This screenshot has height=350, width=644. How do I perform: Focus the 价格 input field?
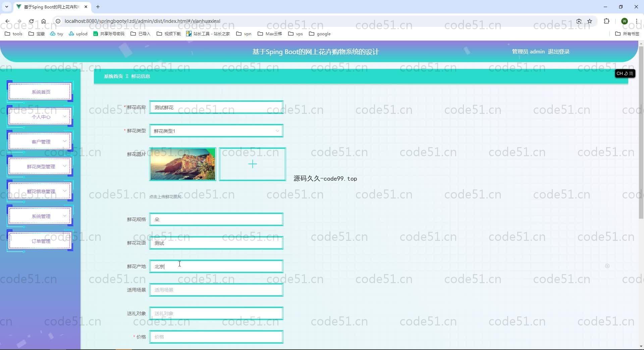[216, 337]
